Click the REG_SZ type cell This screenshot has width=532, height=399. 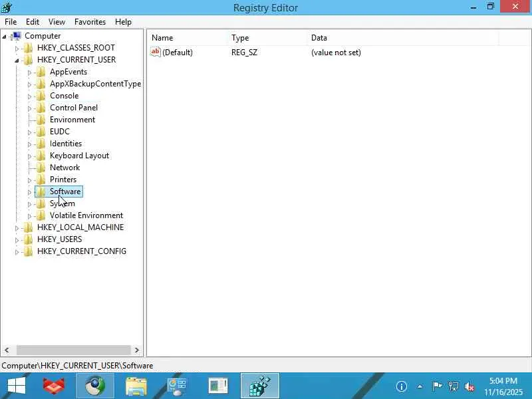coord(244,53)
